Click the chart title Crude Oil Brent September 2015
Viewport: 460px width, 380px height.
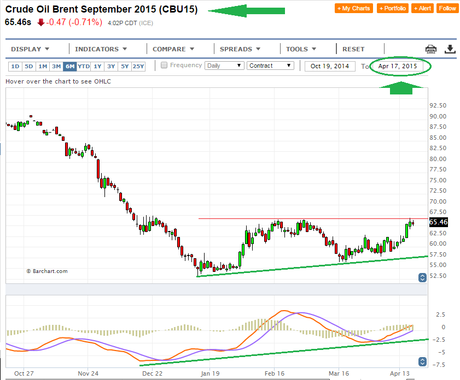pos(101,9)
